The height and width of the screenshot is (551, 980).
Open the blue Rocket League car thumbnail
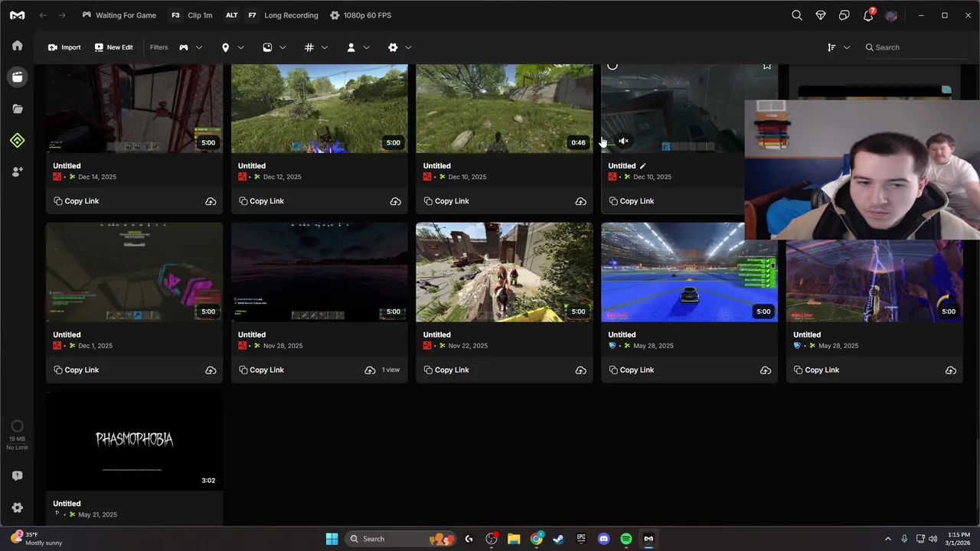(x=689, y=272)
